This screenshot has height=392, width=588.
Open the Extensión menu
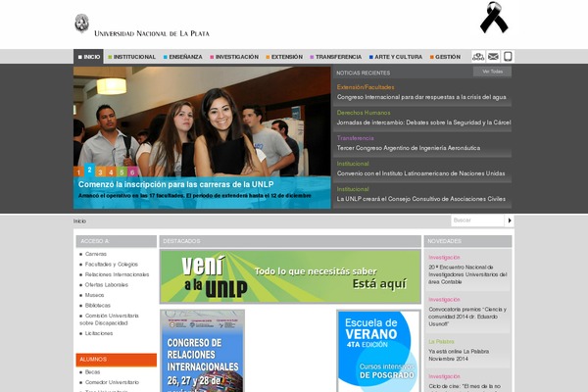[x=284, y=57]
